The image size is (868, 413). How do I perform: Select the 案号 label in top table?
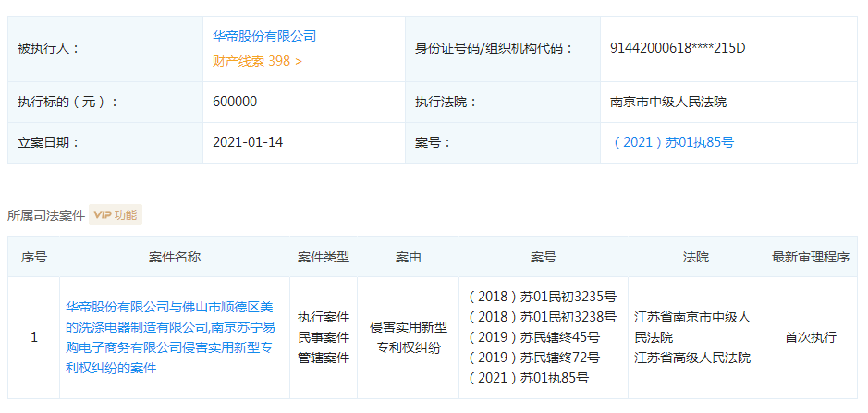[433, 142]
